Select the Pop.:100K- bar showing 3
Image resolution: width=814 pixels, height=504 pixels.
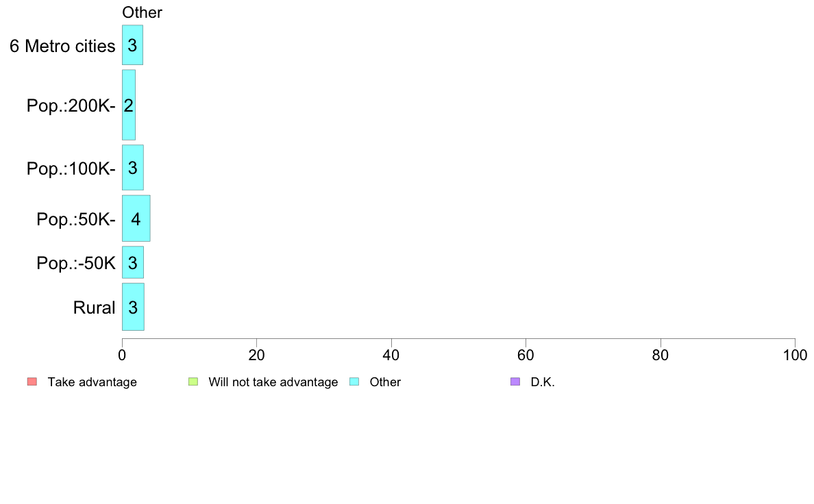click(x=132, y=168)
